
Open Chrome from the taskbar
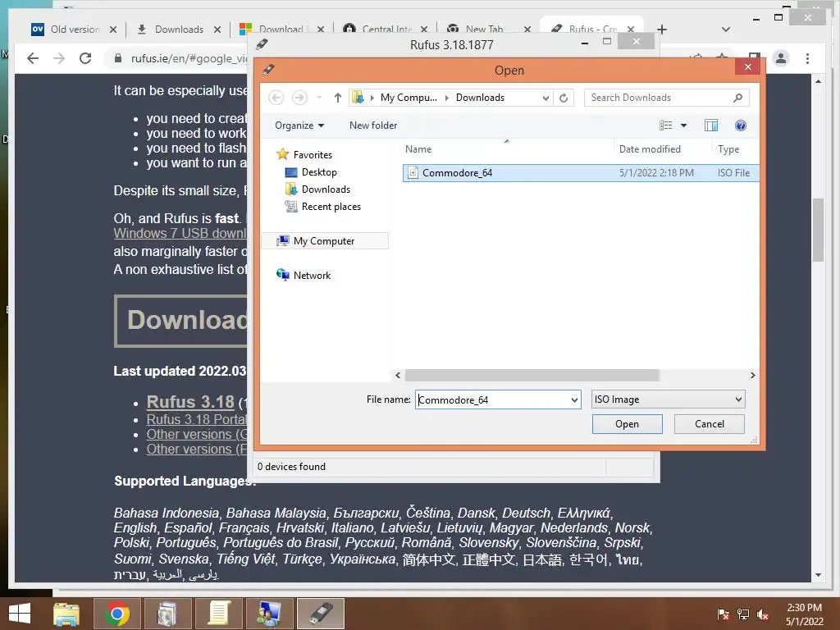pyautogui.click(x=116, y=614)
